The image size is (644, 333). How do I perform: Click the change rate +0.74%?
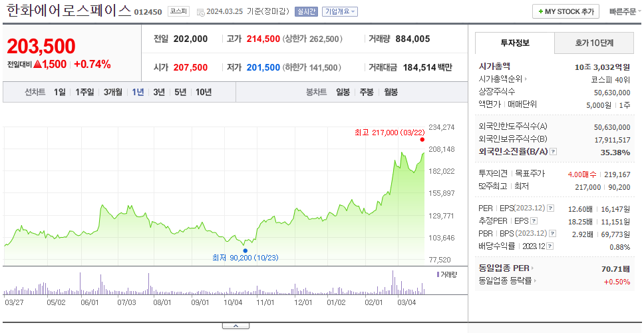point(92,64)
